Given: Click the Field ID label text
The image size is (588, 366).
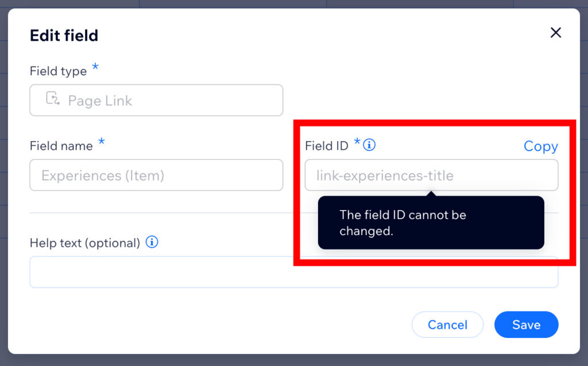Looking at the screenshot, I should click(x=327, y=146).
